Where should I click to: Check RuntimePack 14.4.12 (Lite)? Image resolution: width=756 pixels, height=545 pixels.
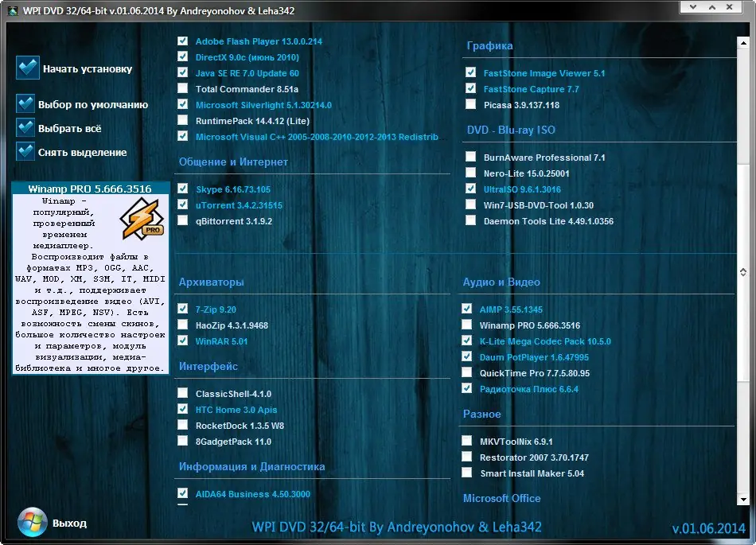[183, 120]
